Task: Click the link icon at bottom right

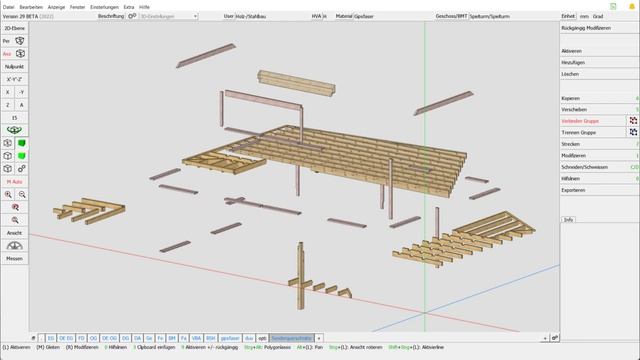Action: 555,338
